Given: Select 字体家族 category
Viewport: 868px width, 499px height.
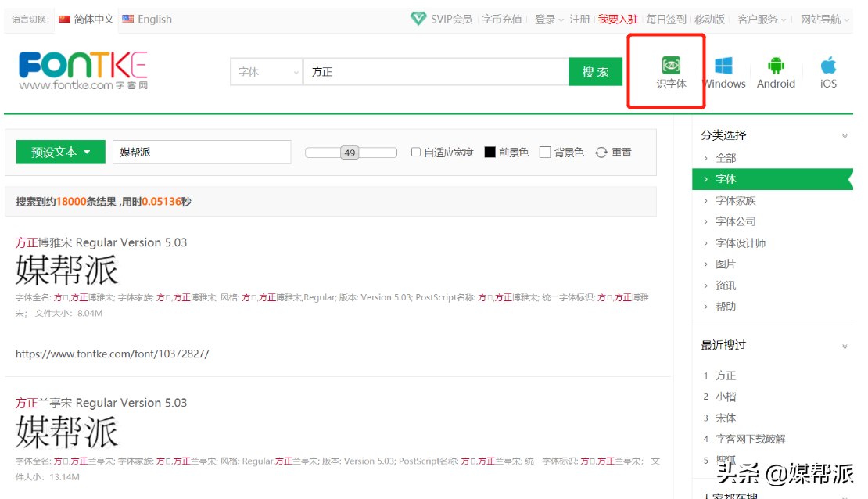Looking at the screenshot, I should point(735,200).
